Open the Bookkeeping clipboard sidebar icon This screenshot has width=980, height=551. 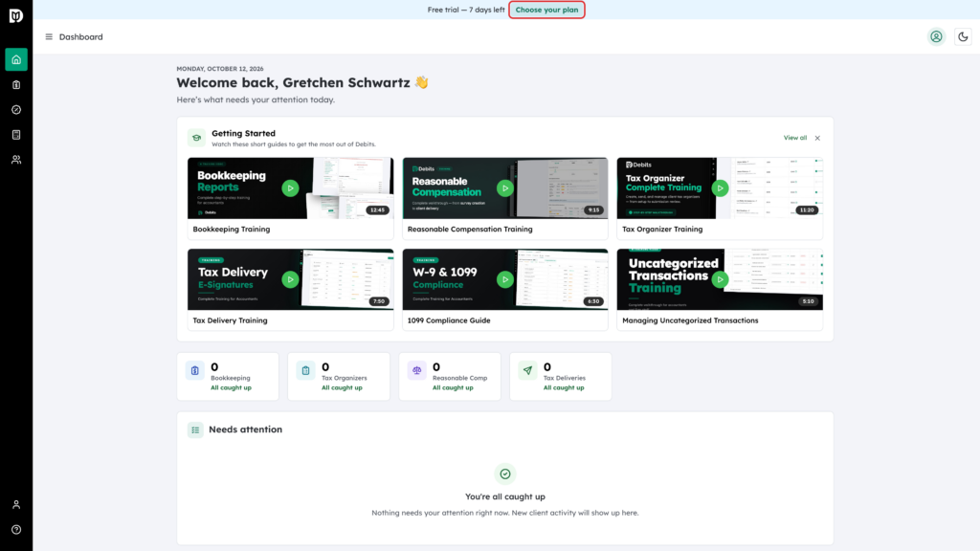16,84
